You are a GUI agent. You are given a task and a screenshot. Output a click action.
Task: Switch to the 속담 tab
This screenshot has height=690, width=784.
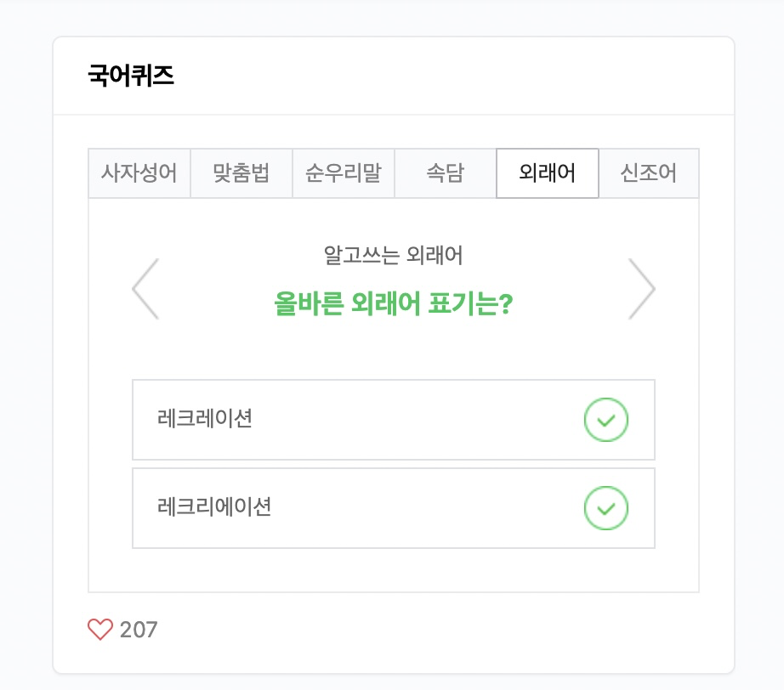tap(446, 172)
